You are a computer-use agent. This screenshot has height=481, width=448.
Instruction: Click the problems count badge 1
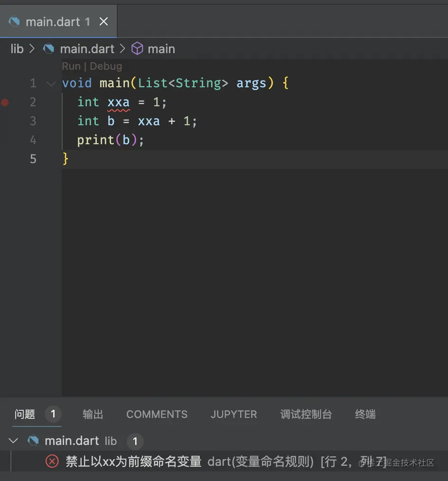click(x=53, y=414)
